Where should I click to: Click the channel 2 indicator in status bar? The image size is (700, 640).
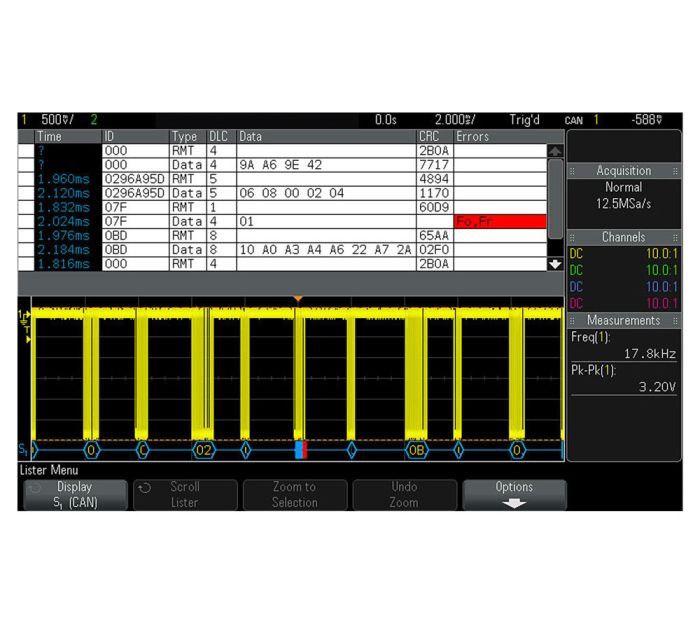coord(94,120)
